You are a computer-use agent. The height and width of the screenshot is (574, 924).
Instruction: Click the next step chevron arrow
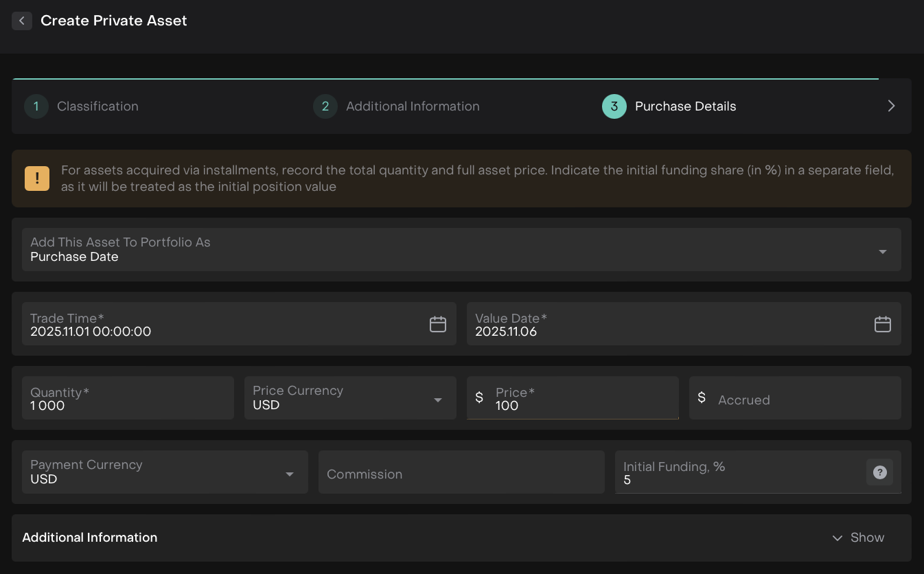pos(891,106)
